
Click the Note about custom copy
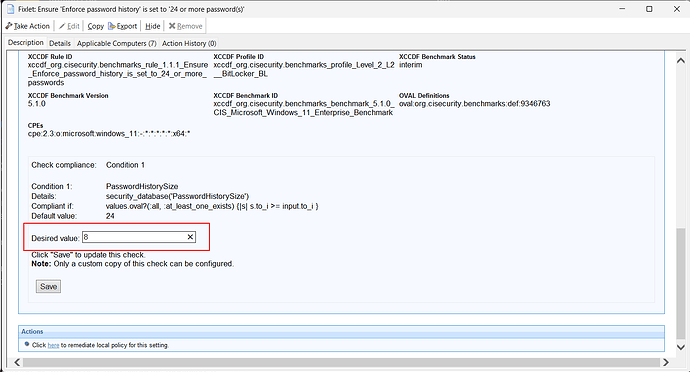pyautogui.click(x=132, y=264)
